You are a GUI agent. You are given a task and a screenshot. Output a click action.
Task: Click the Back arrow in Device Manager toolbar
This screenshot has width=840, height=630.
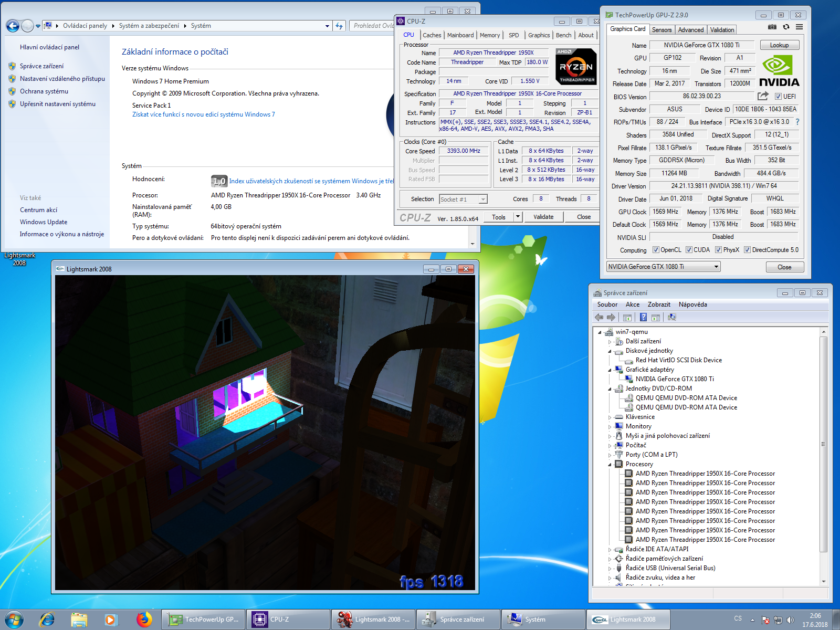click(x=599, y=317)
